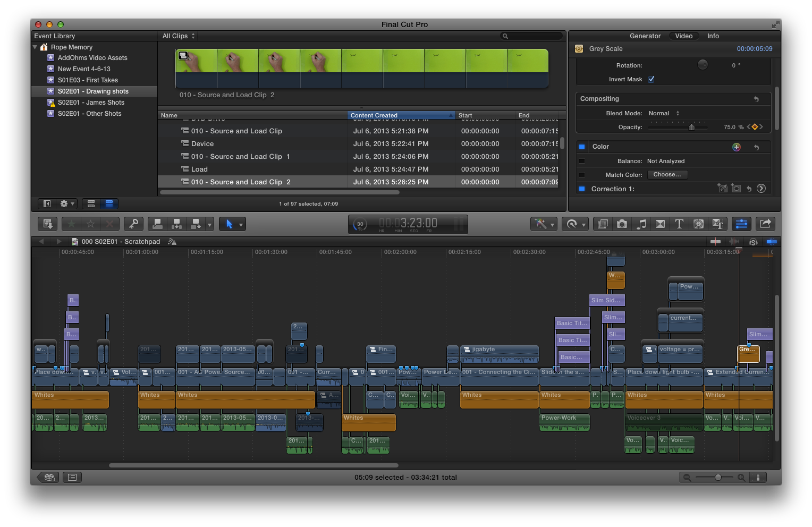Screen dimensions: 812x527
Task: Select the AddOhms Video Assets event
Action: click(x=94, y=58)
